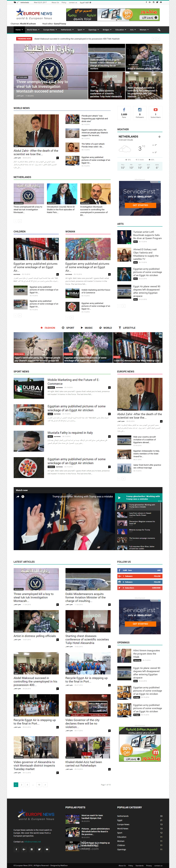Click the Google Plus FOLLOW bar in Follow Us

click(x=140, y=576)
